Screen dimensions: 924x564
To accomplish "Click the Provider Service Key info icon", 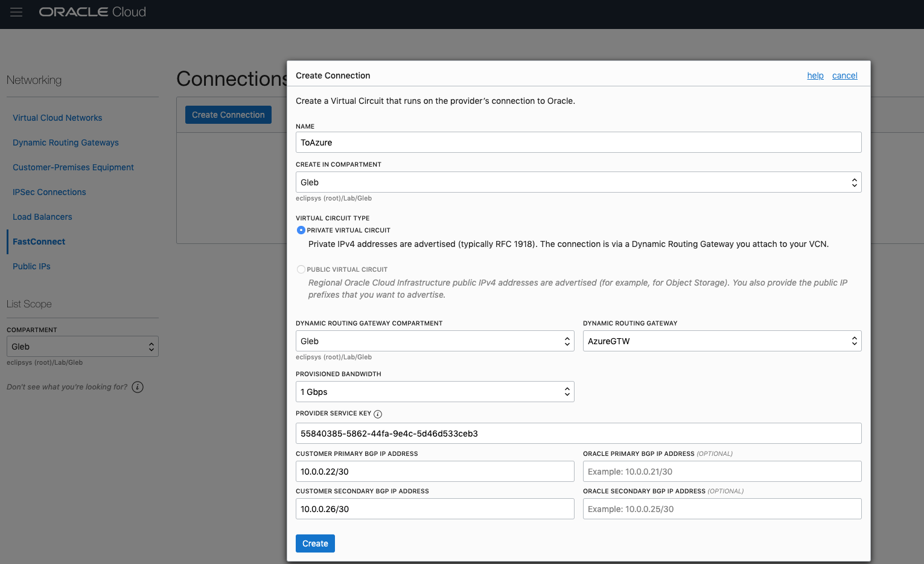I will pos(378,414).
